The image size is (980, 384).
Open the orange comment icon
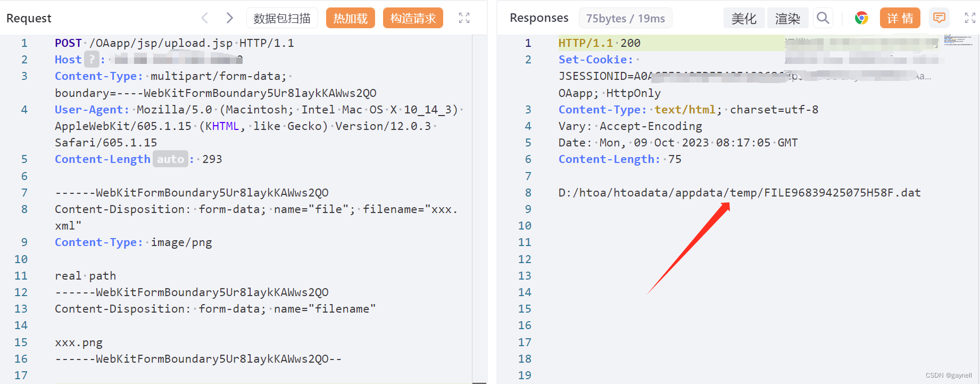coord(940,18)
